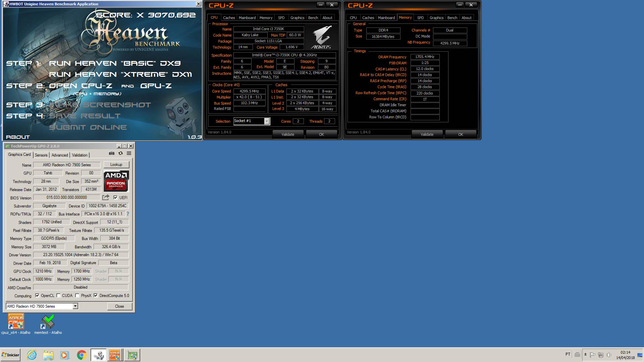The width and height of the screenshot is (644, 362).
Task: Click Run Heaven "Basic" DX9
Action: coord(115,63)
